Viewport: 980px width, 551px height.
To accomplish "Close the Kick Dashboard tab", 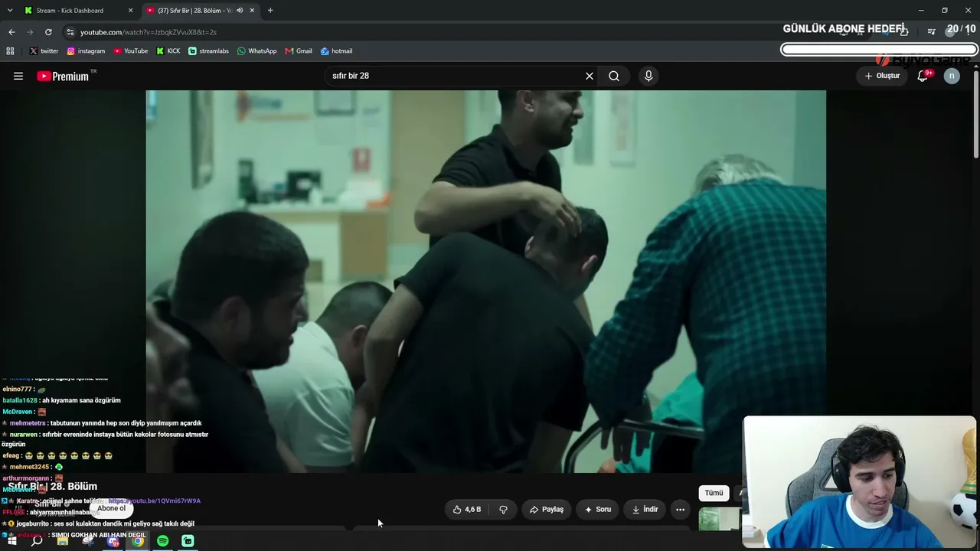I will [130, 11].
